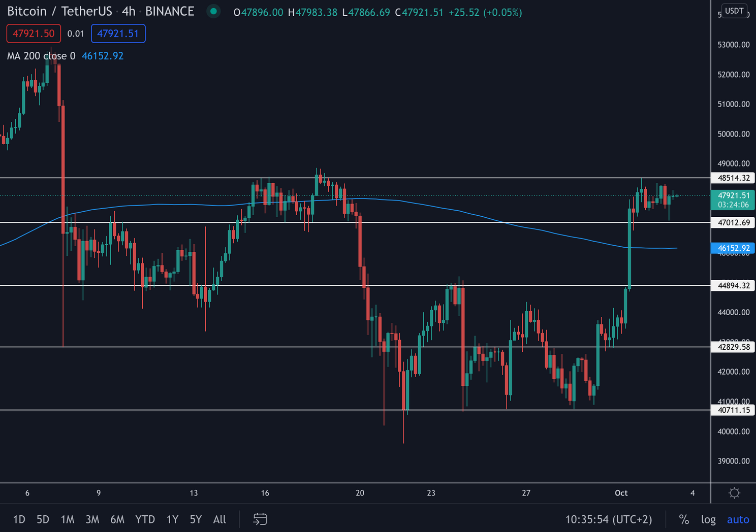Viewport: 756px width, 532px height.
Task: Click the 53000.00 price axis label
Action: tap(733, 45)
